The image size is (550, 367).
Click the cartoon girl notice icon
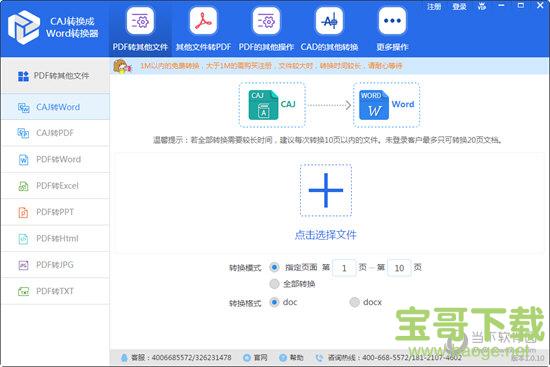(122, 66)
